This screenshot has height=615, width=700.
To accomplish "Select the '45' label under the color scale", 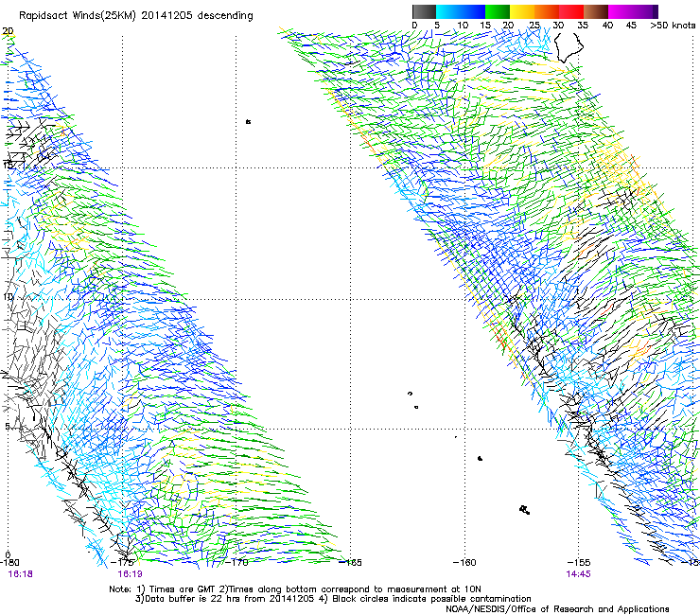I will click(631, 26).
